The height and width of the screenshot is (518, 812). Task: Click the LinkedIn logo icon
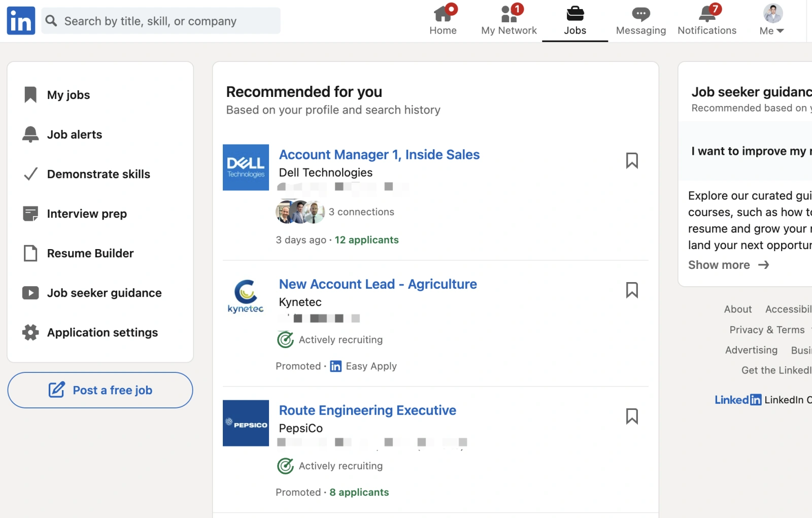21,21
